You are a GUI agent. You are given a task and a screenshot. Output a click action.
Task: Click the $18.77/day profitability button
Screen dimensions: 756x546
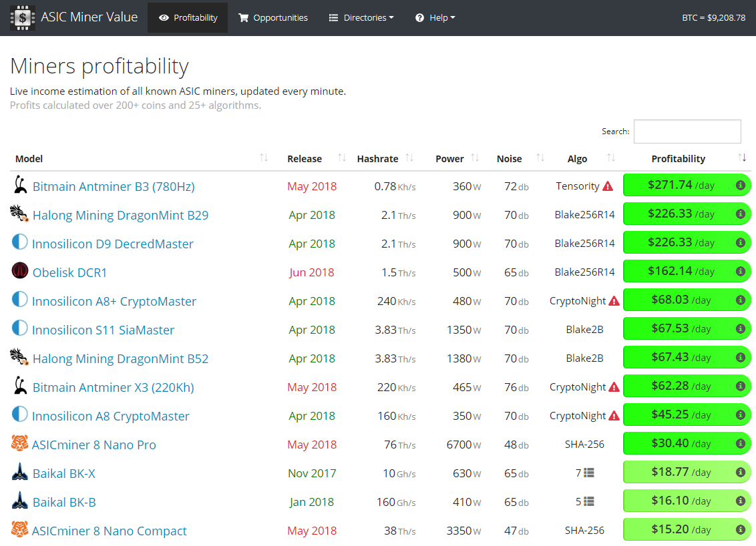coord(687,473)
